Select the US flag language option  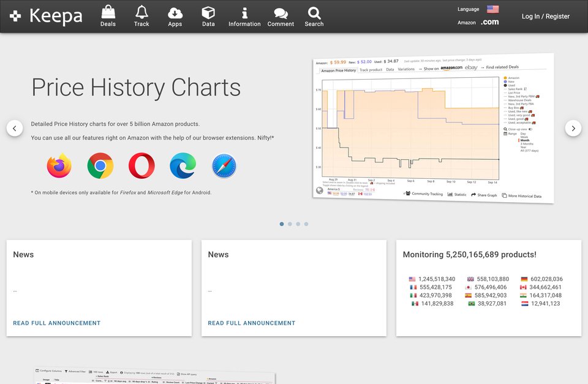pos(492,9)
